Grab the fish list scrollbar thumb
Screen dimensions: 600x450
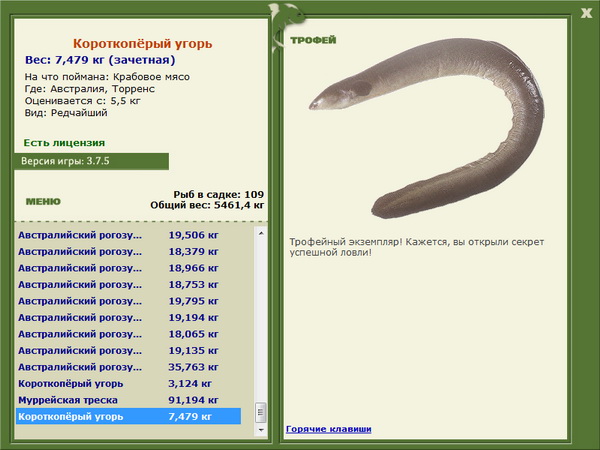(261, 412)
